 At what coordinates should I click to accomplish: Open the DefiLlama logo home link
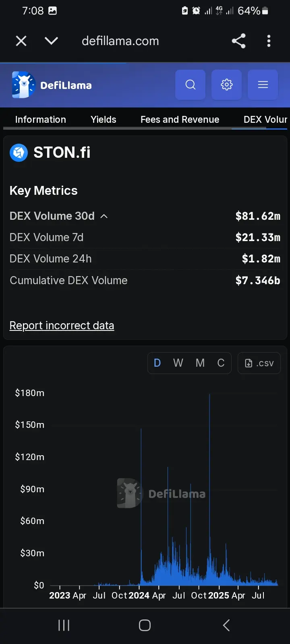(52, 85)
